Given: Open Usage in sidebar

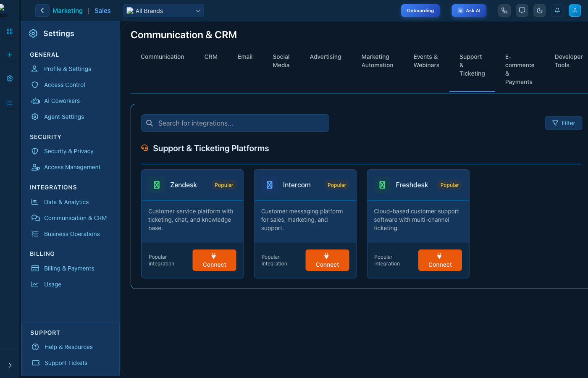Looking at the screenshot, I should 52,284.
